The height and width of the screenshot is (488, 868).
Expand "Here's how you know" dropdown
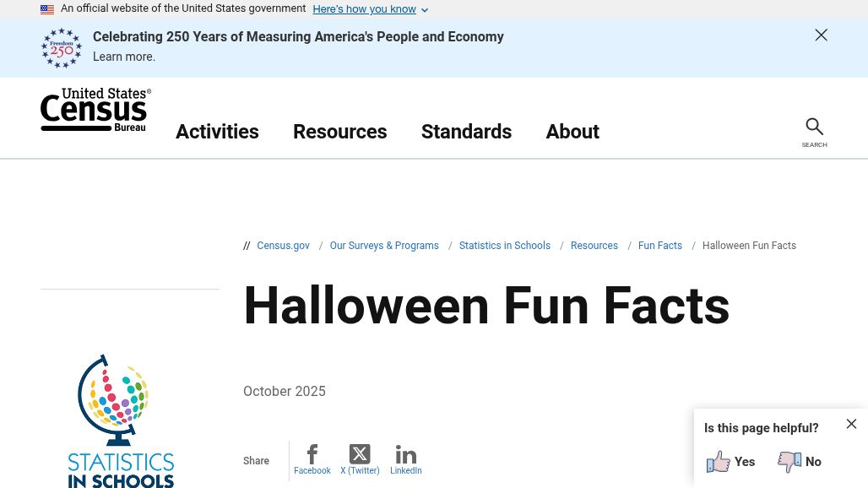(370, 9)
